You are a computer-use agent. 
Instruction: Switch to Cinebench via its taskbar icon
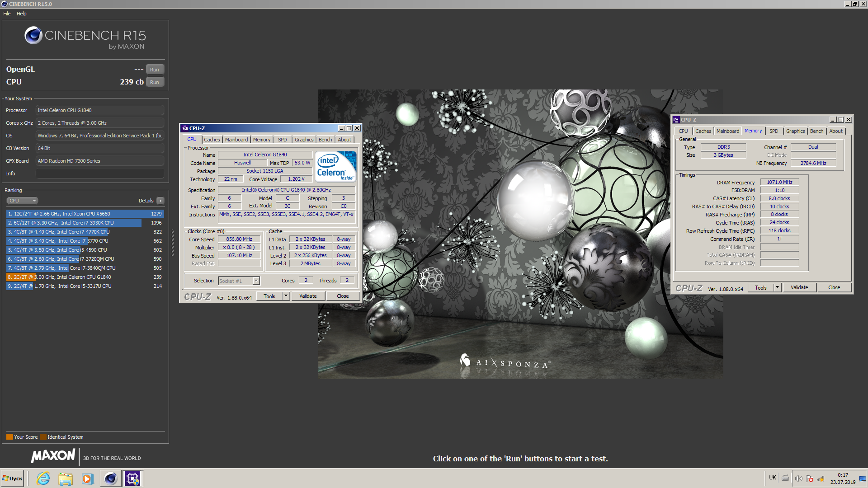(110, 479)
